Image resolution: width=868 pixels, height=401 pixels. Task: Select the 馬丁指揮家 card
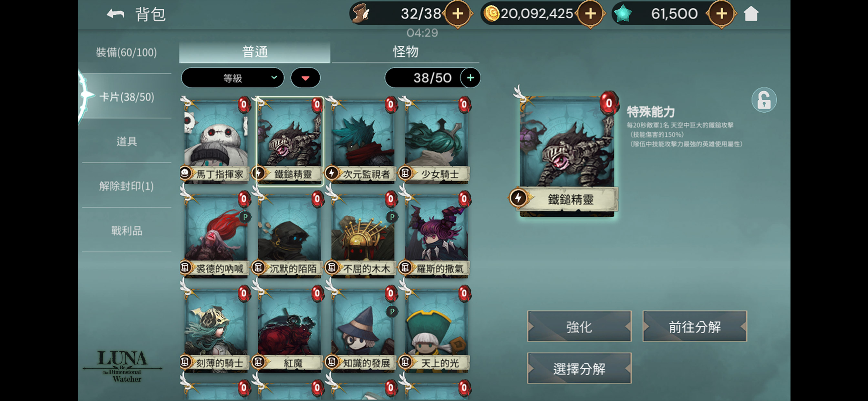click(216, 140)
